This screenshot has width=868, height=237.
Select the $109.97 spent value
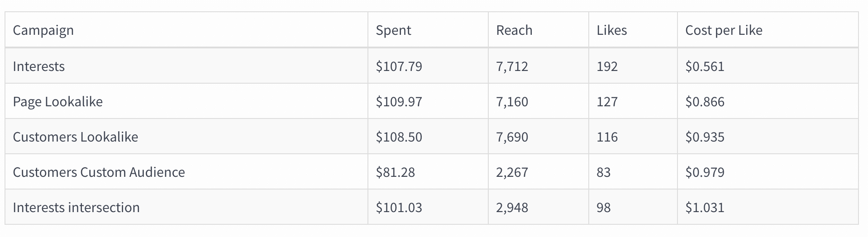click(399, 102)
